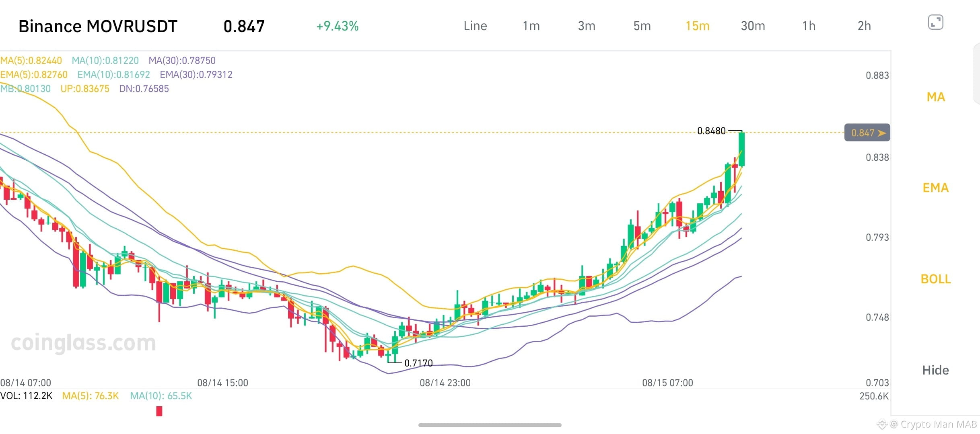Click the MA(30):0.78750 legend label

[182, 61]
